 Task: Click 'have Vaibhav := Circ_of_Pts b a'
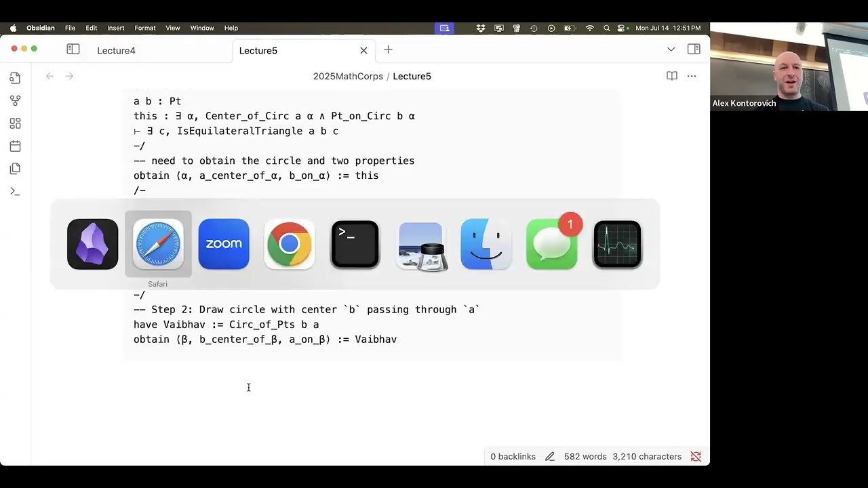pyautogui.click(x=226, y=325)
